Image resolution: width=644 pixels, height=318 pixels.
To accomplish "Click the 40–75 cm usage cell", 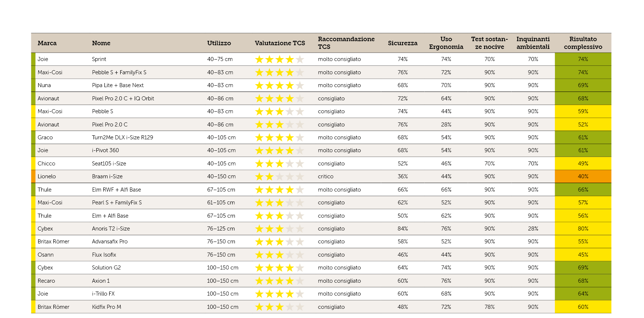I will [x=220, y=59].
